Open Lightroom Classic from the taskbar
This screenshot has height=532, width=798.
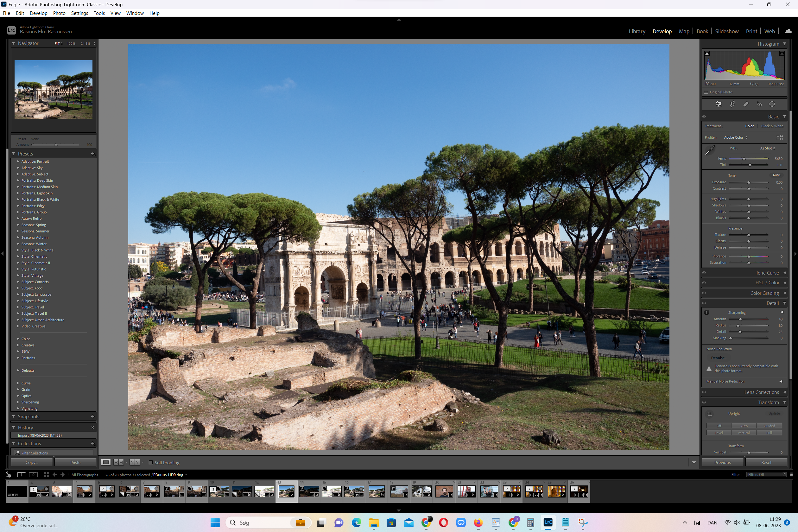(x=548, y=522)
